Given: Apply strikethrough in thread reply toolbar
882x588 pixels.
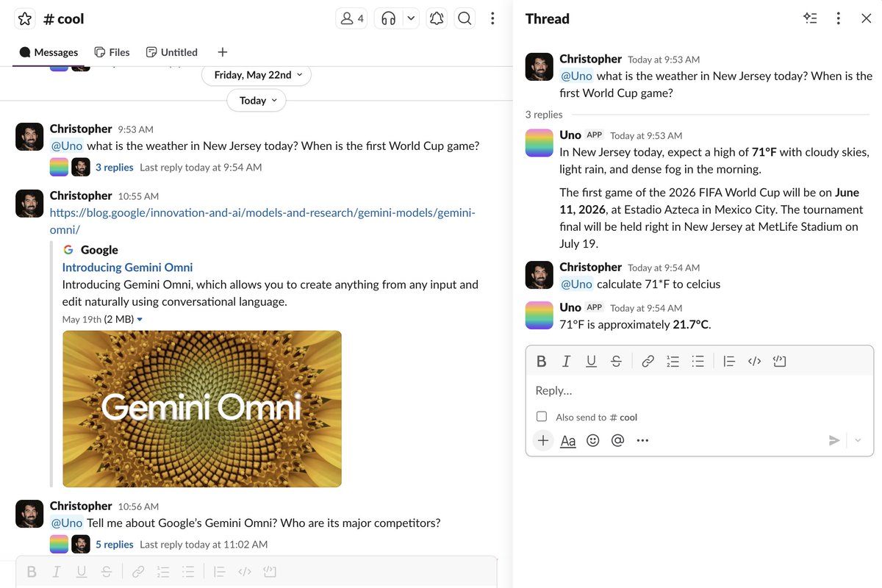Looking at the screenshot, I should (x=616, y=361).
